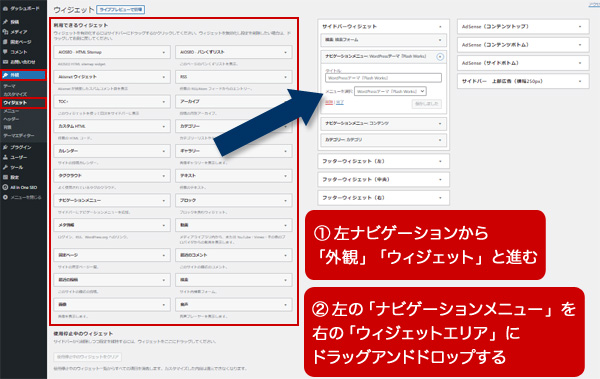Viewport: 600px width, 379px height.
Task: Expand フッターウィジェット (右) area
Action: [x=440, y=198]
